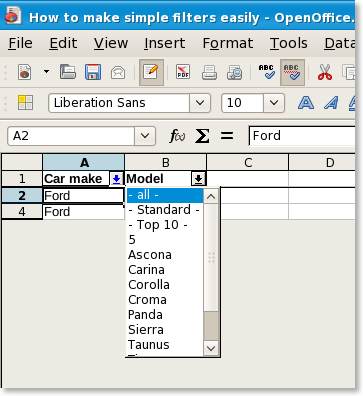
Task: Select column B header
Action: (166, 162)
